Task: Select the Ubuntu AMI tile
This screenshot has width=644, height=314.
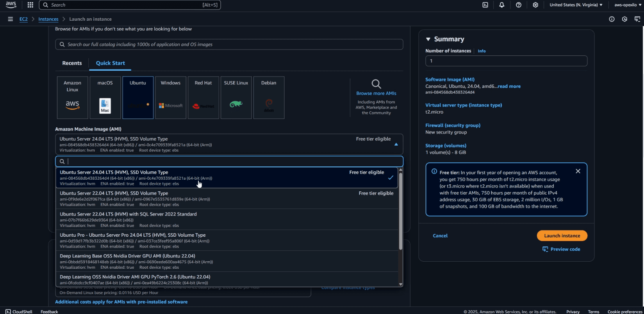Action: point(138,98)
